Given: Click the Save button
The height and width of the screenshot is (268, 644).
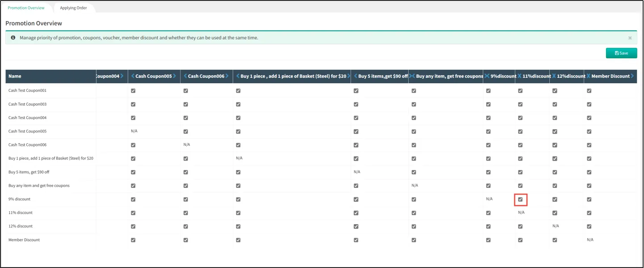Looking at the screenshot, I should (x=621, y=53).
